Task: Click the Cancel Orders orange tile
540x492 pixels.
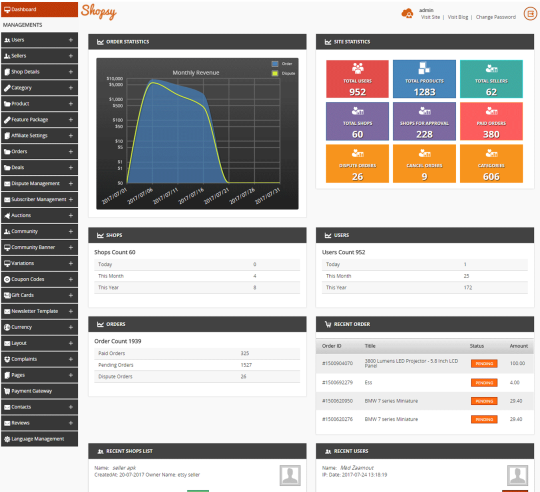Action: pos(424,164)
